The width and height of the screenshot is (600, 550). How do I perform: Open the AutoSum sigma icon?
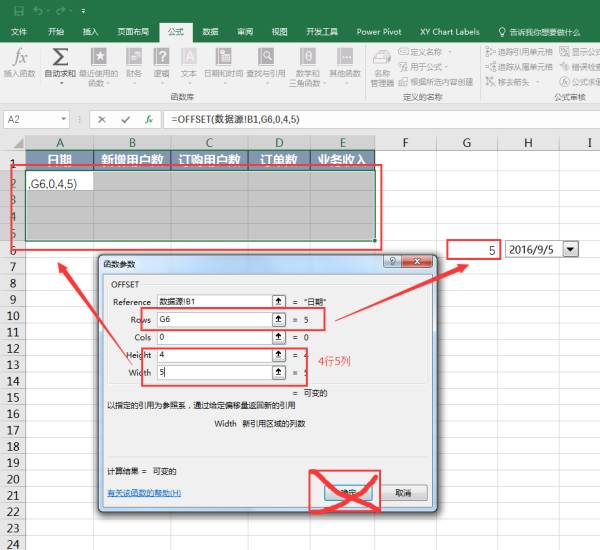(x=60, y=57)
